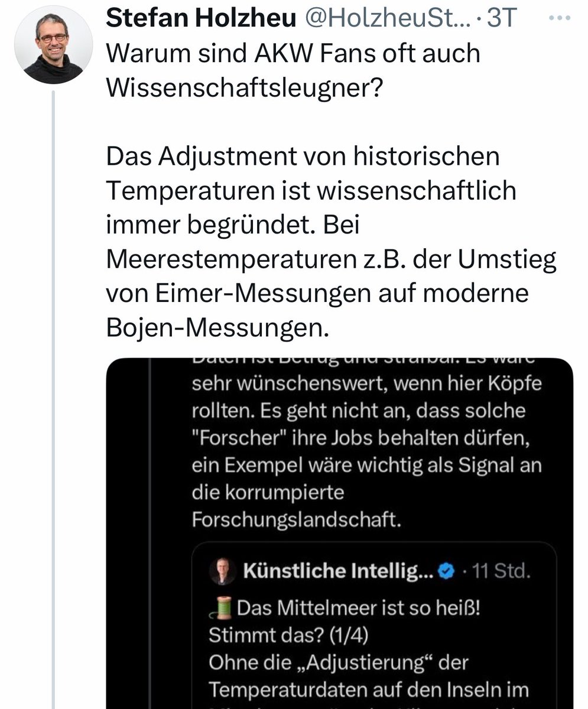Click the "Warum sind AKW Fans" text line
Image resolution: width=588 pixels, height=709 pixels.
click(x=293, y=54)
